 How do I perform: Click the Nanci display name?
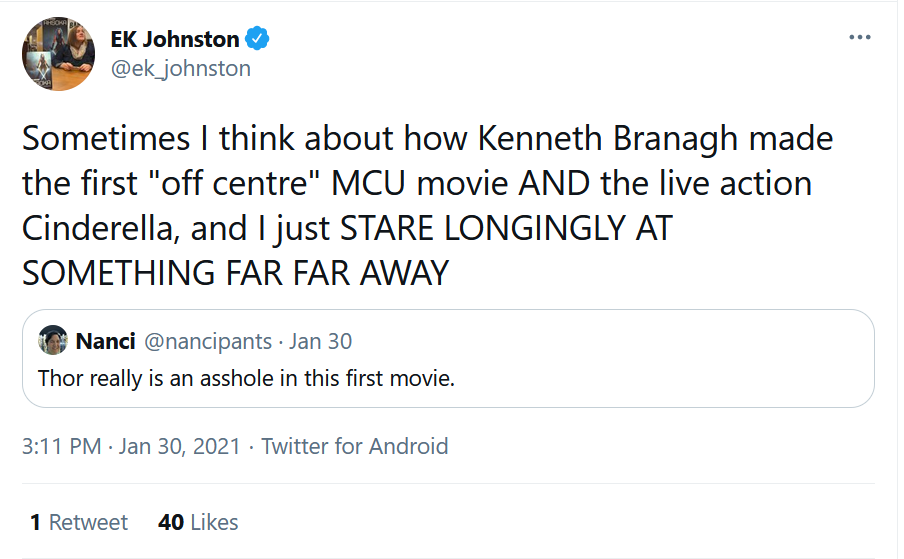(105, 341)
